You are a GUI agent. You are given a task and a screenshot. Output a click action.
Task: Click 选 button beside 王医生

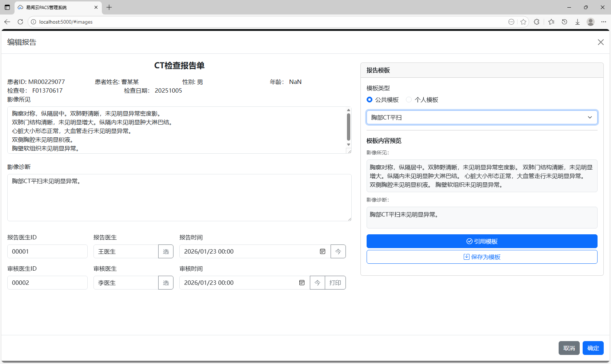pyautogui.click(x=166, y=251)
